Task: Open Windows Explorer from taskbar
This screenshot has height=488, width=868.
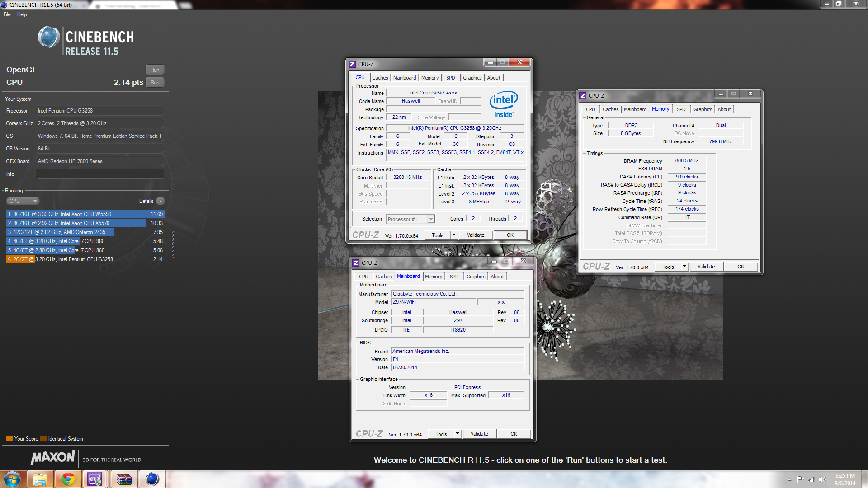Action: (x=40, y=479)
